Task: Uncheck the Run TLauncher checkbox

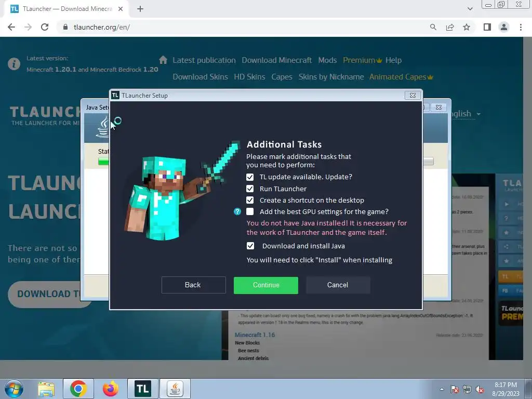Action: [x=250, y=189]
